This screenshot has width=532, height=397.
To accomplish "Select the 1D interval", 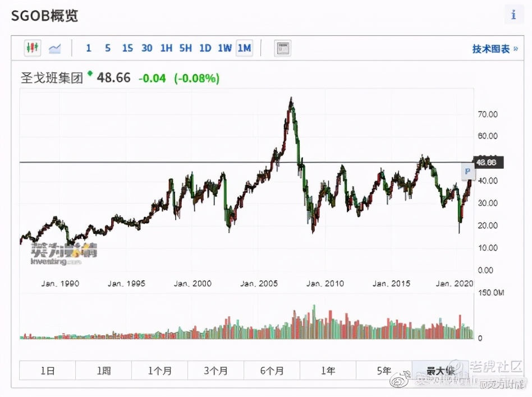I will 205,48.
